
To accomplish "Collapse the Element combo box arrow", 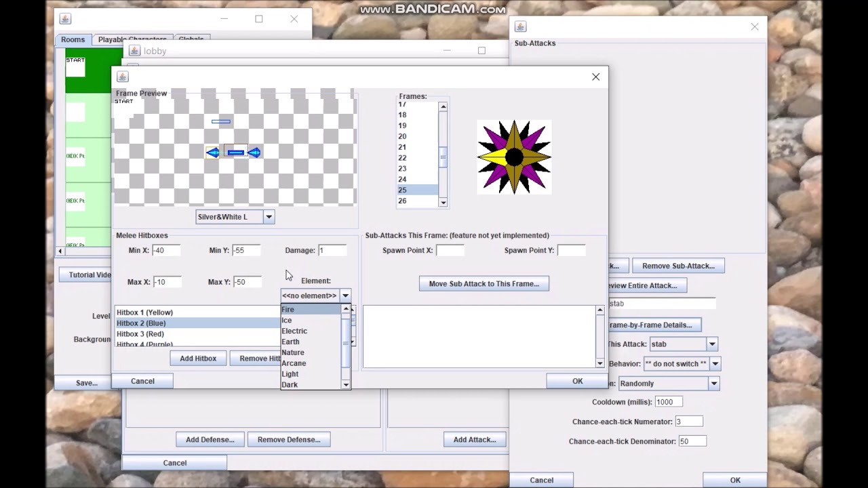I will coord(345,296).
